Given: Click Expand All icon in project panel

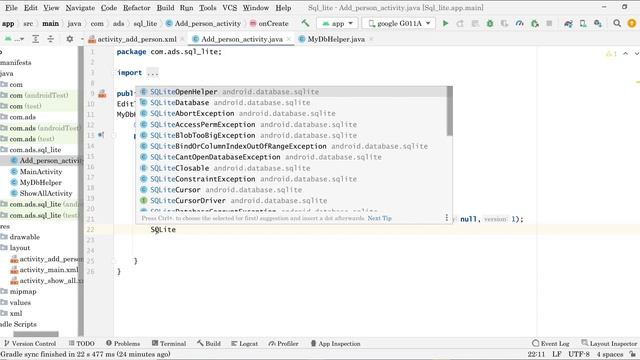Looking at the screenshot, I should pyautogui.click(x=36, y=39).
